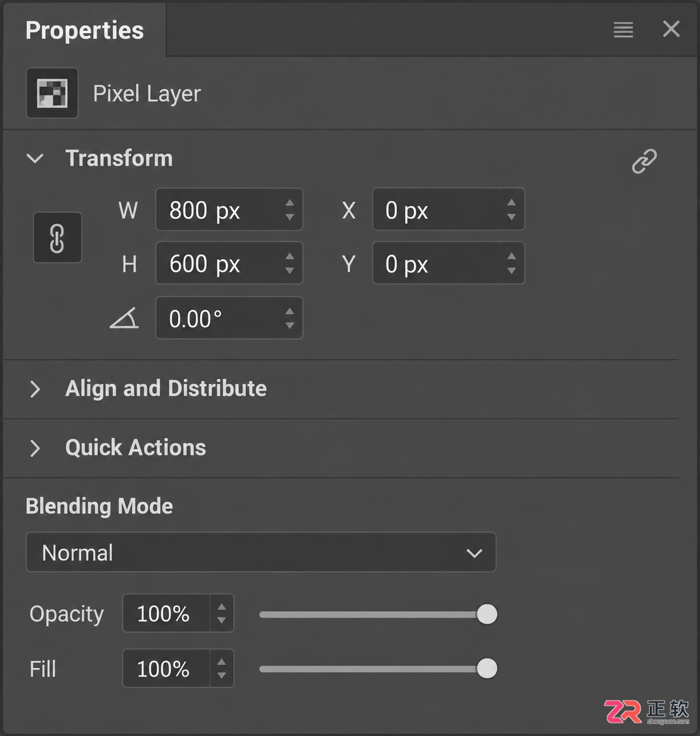Increase the Y position with the up arrow
700x736 pixels.
512,256
